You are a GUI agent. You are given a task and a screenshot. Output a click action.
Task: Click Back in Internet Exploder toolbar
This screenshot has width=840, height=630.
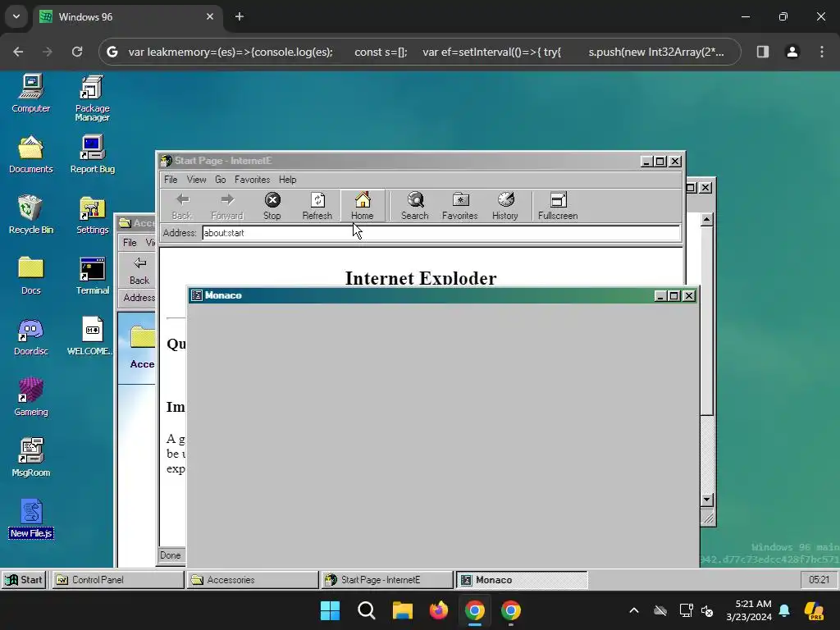pyautogui.click(x=182, y=206)
